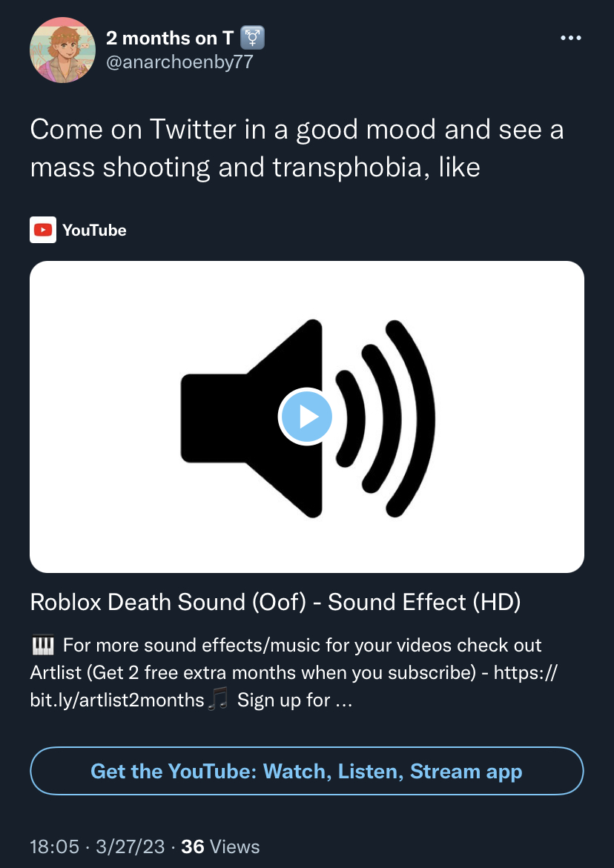Image resolution: width=614 pixels, height=868 pixels.
Task: Open the display name '2 months on T'
Action: 170,39
